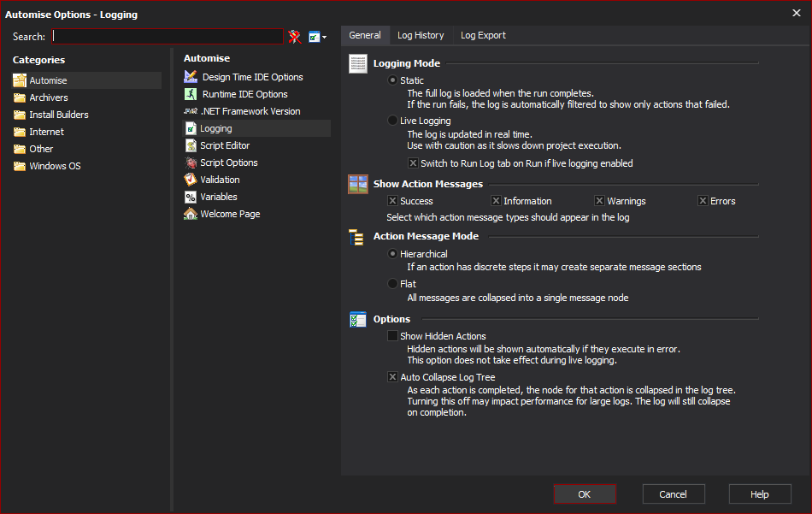
Task: Open the Variables options page
Action: pos(219,197)
